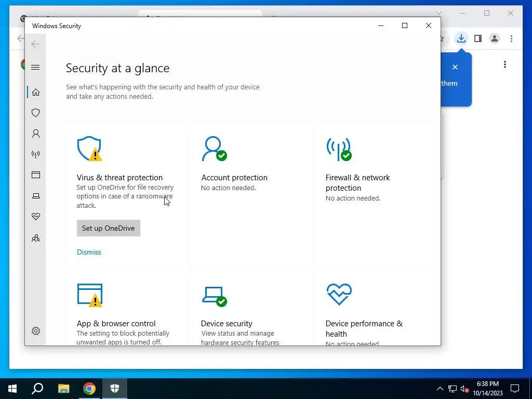This screenshot has width=532, height=399.
Task: Click the muted volume tray icon
Action: (464, 389)
